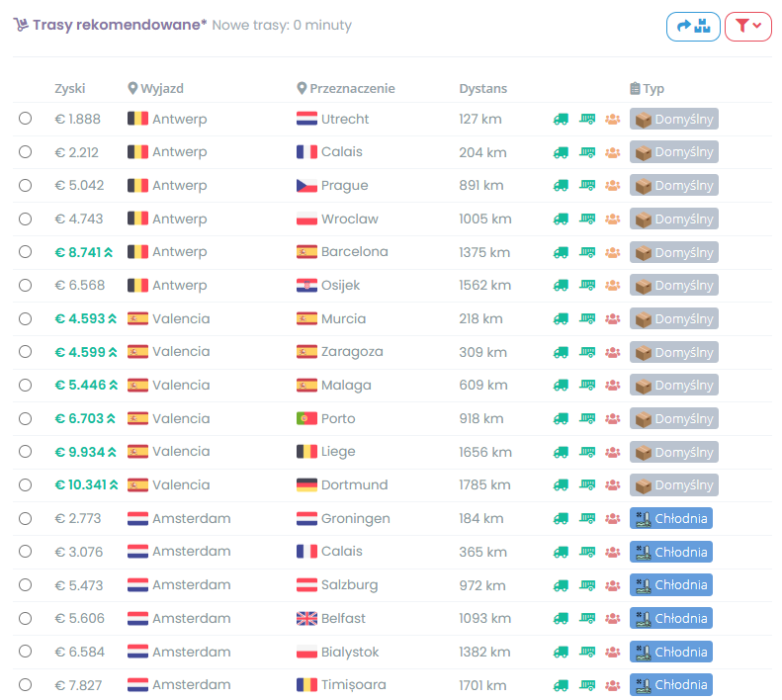Click trailer icon in Amsterdam–Groningen row
This screenshot has width=782, height=700.
click(587, 519)
